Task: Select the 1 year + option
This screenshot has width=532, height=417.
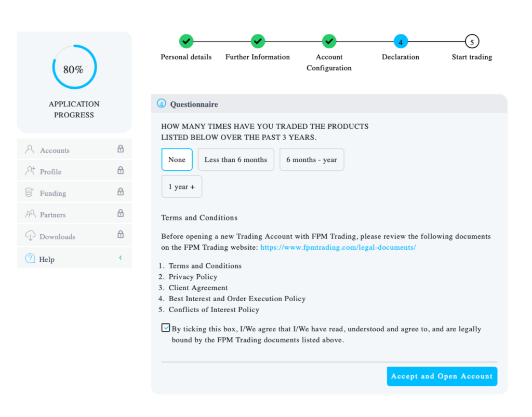Action: [181, 187]
